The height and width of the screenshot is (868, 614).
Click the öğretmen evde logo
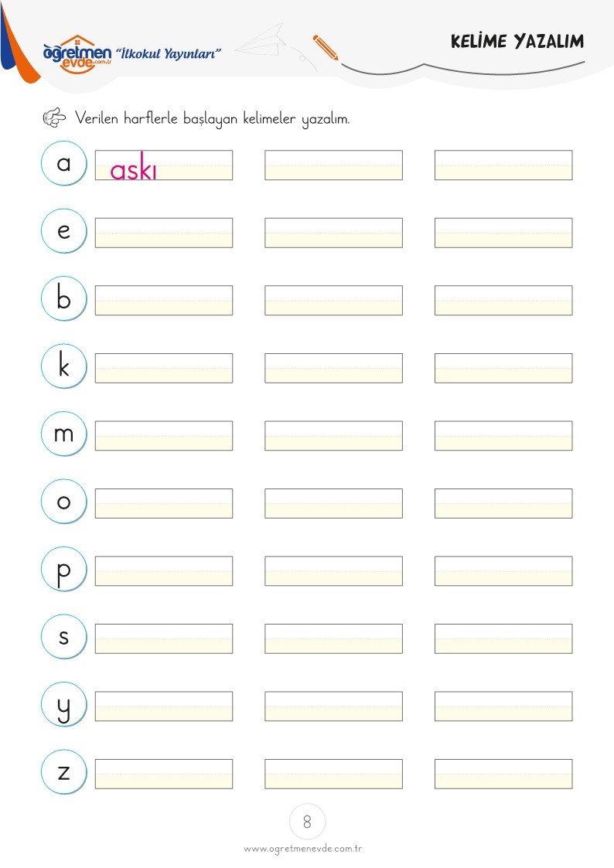[x=77, y=54]
